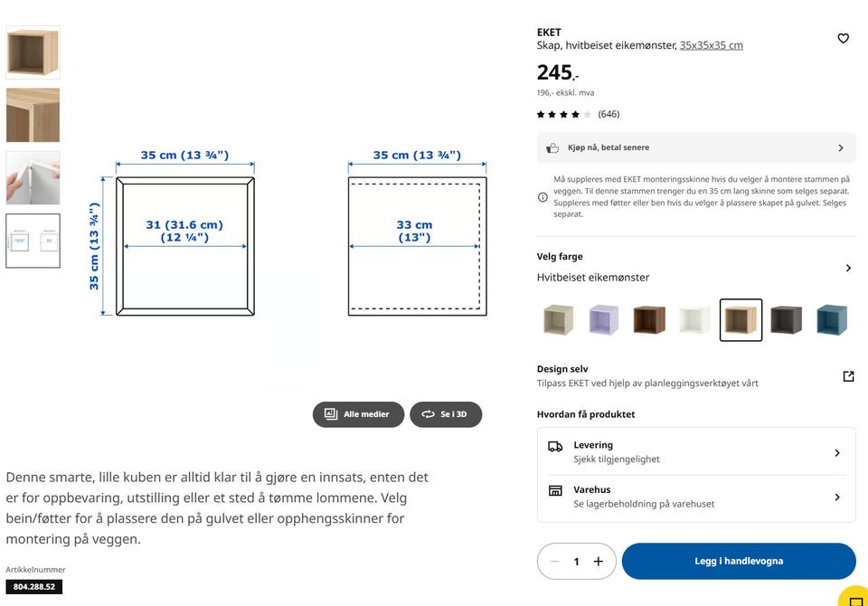The width and height of the screenshot is (868, 606).
Task: Click the delivery truck icon under Levering
Action: pyautogui.click(x=553, y=445)
